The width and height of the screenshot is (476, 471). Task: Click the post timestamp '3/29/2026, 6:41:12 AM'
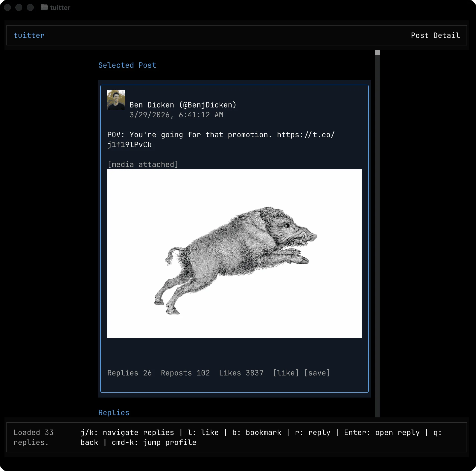coord(176,115)
